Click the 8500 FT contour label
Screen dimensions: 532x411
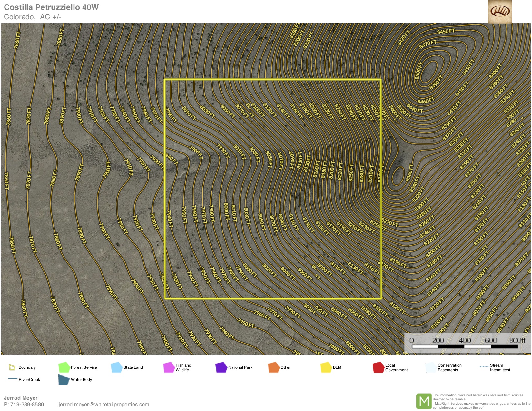418,71
